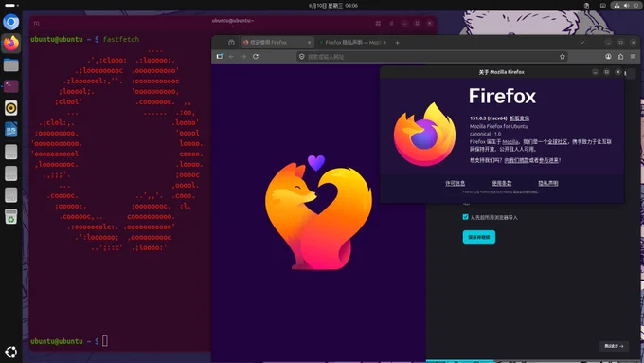Open the Firefox extensions icon
Screen dimensions: 644x363
click(x=620, y=56)
